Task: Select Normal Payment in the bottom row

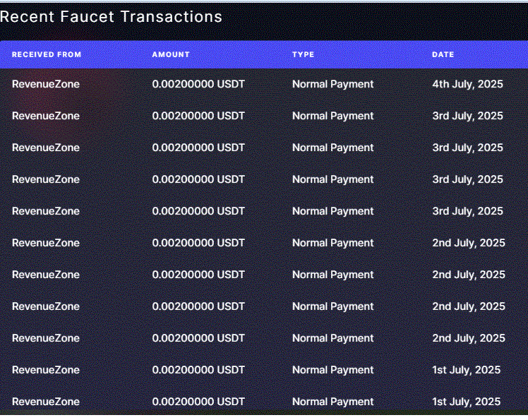Action: (332, 402)
